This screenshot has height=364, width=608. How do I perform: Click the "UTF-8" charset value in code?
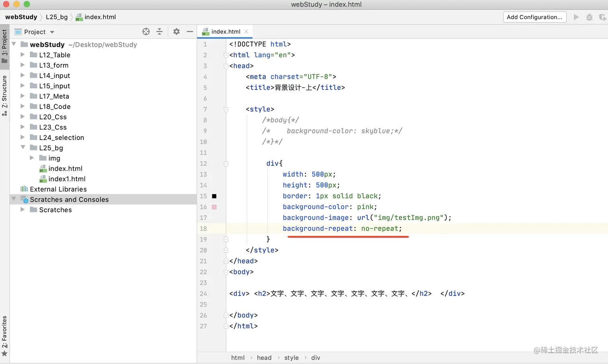318,76
